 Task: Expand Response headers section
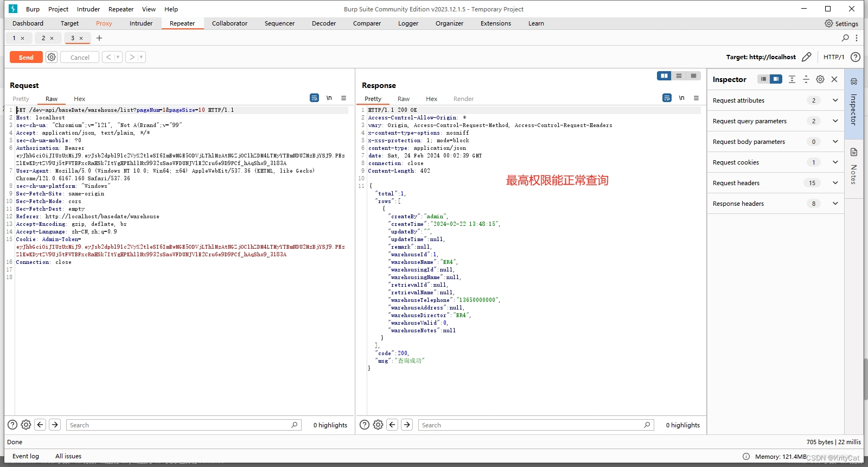(x=776, y=204)
